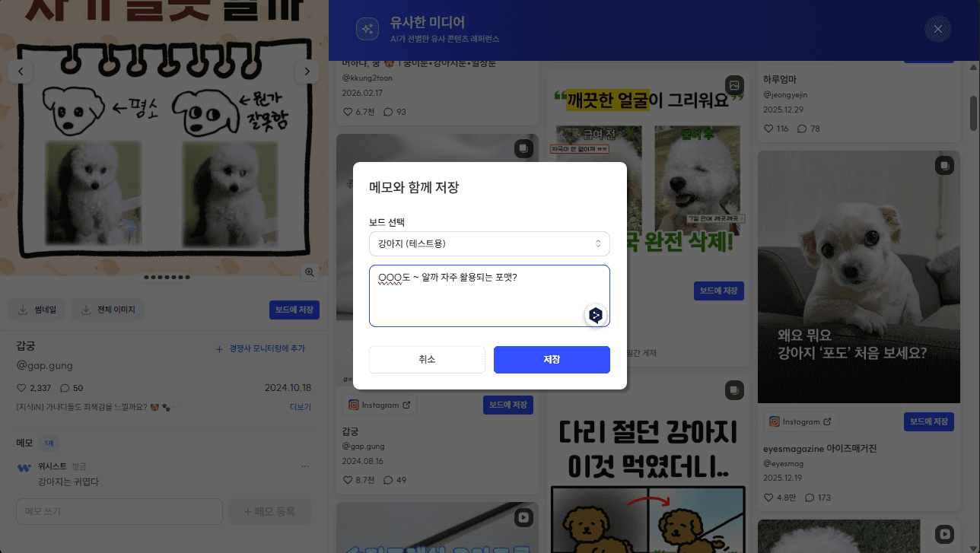Click 보드에 저장 on eyesmagazine card

pyautogui.click(x=929, y=421)
